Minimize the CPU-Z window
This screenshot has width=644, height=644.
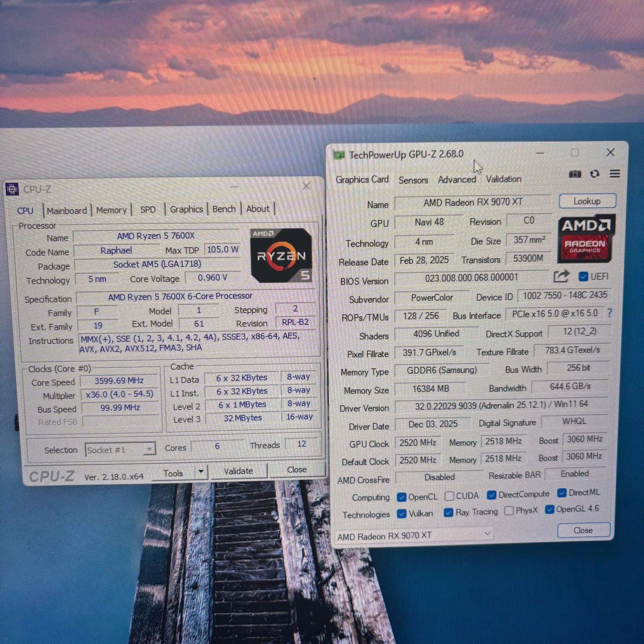coord(234,187)
